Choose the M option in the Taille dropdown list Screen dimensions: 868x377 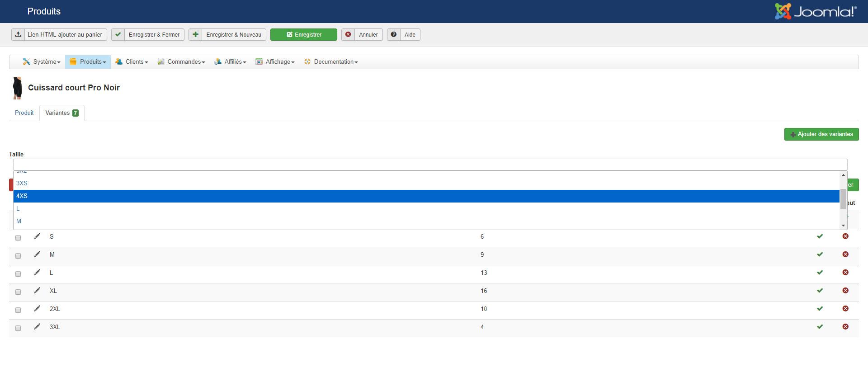point(426,221)
